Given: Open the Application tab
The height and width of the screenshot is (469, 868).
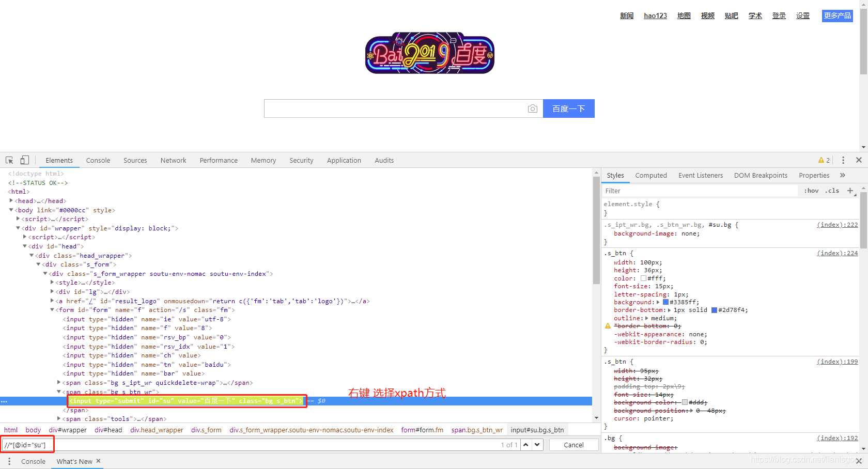Looking at the screenshot, I should coord(344,160).
